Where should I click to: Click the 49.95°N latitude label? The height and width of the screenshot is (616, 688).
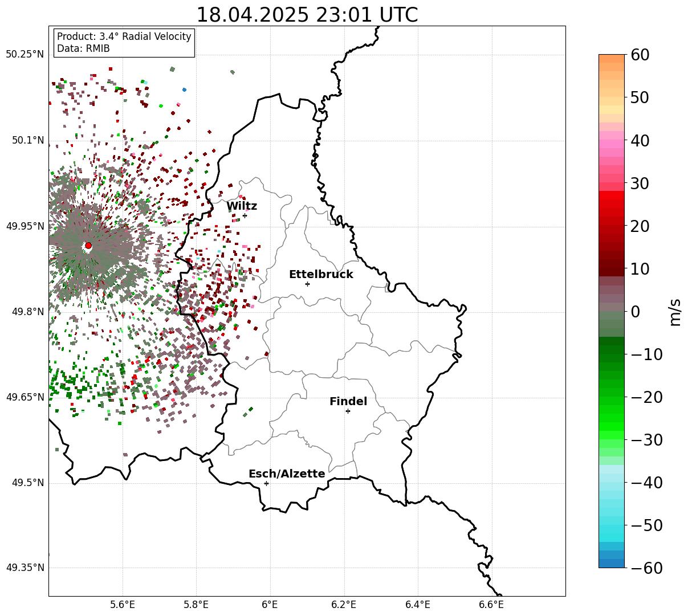25,226
